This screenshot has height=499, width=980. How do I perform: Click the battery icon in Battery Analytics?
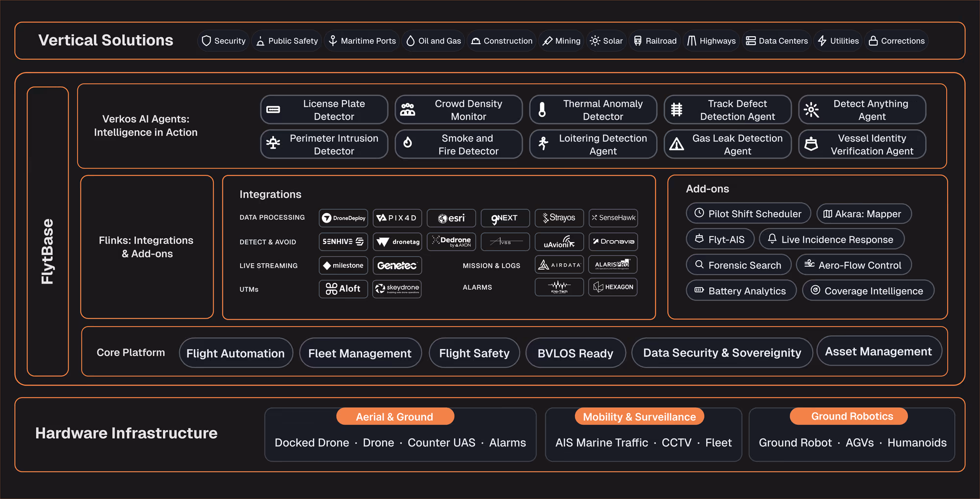tap(699, 290)
